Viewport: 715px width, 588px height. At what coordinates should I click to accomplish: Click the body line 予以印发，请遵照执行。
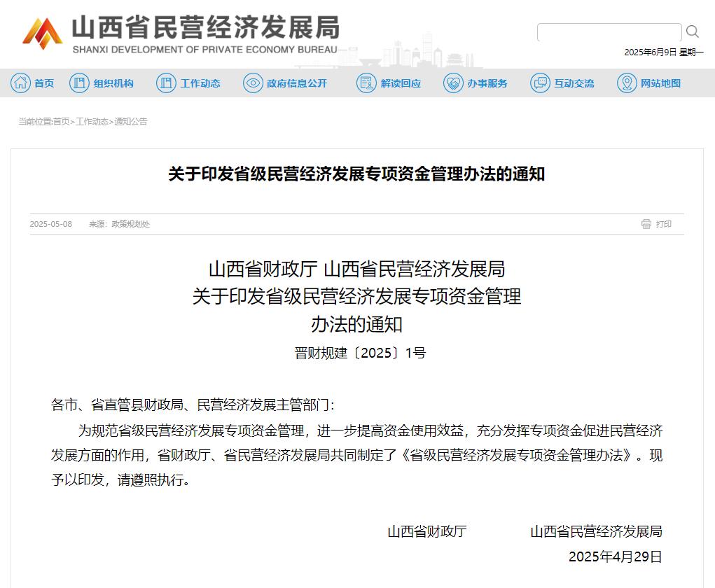pos(120,479)
